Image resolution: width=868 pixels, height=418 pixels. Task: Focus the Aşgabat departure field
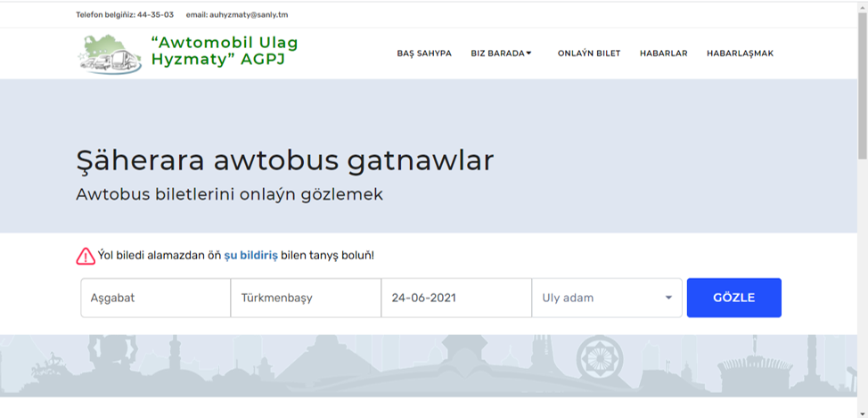[155, 298]
